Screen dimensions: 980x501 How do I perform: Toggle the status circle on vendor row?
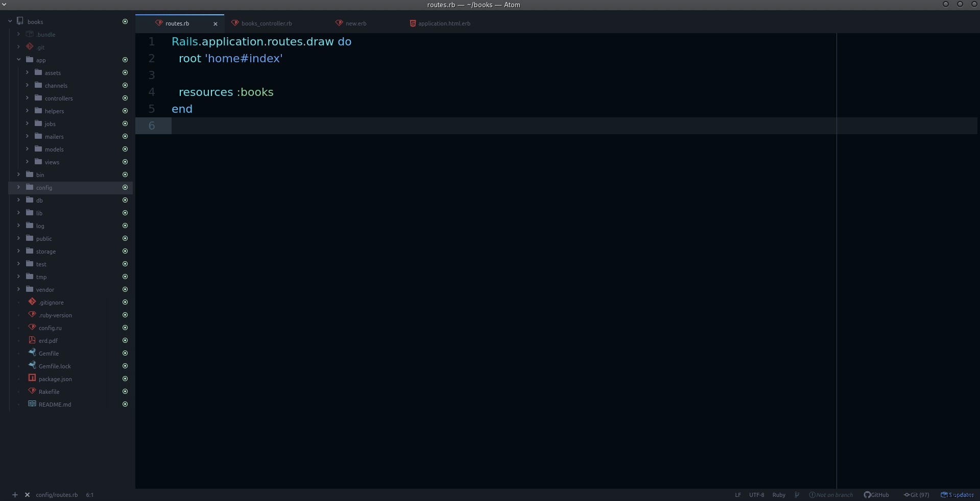pyautogui.click(x=125, y=289)
